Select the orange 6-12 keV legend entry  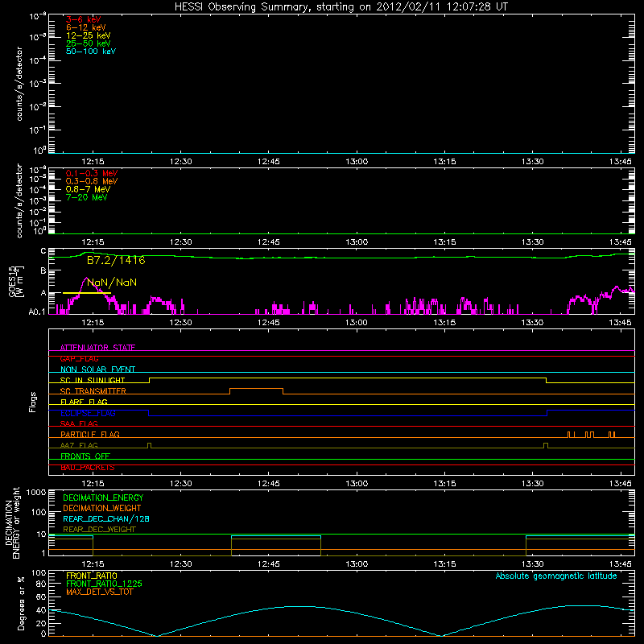point(86,27)
